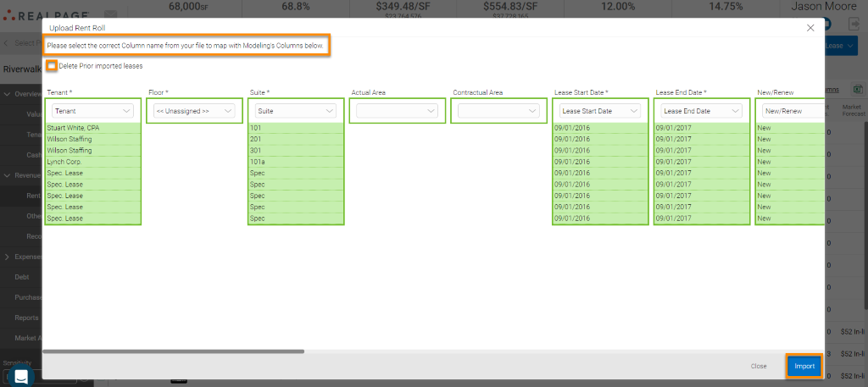Open the Intercom chat launcher icon
The height and width of the screenshot is (387, 868).
coord(20,376)
